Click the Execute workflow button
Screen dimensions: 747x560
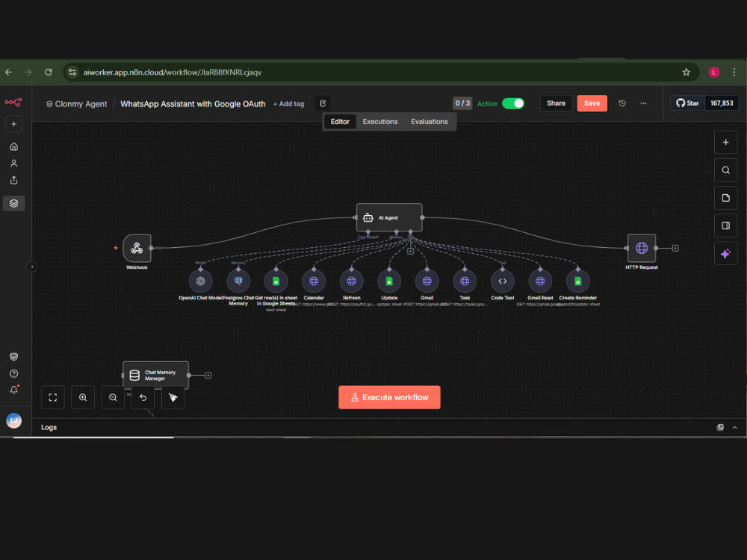389,397
